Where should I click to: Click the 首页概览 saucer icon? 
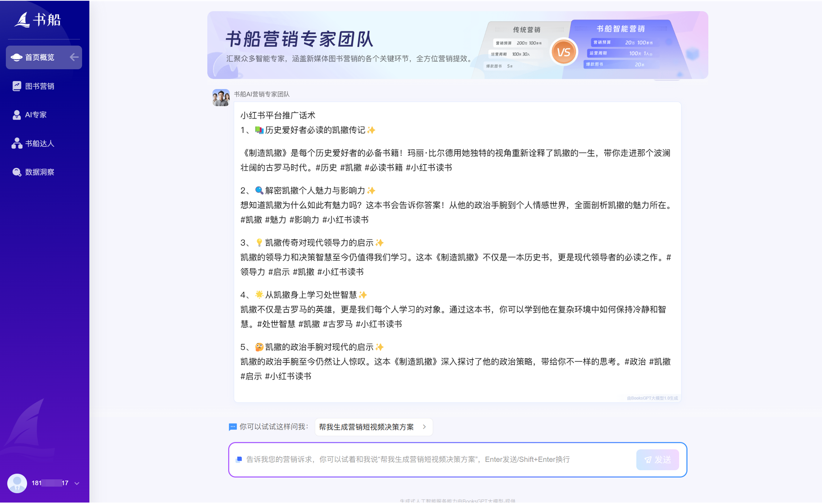pos(16,57)
